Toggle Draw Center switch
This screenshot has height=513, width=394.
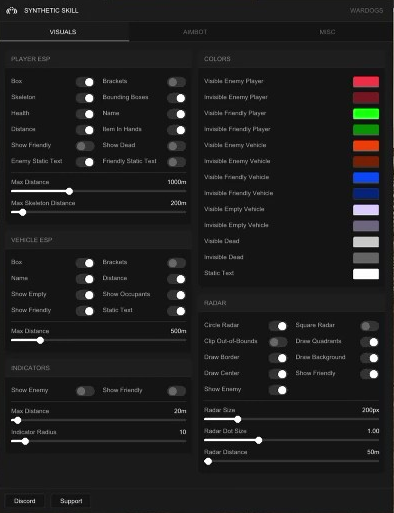point(278,374)
